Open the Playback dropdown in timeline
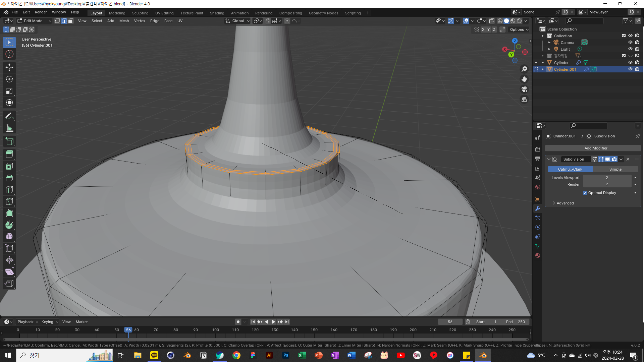The image size is (644, 362). pyautogui.click(x=28, y=322)
